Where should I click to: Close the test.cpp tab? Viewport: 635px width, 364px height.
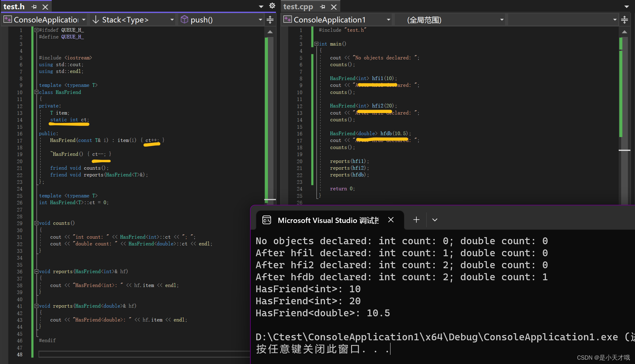click(x=334, y=7)
